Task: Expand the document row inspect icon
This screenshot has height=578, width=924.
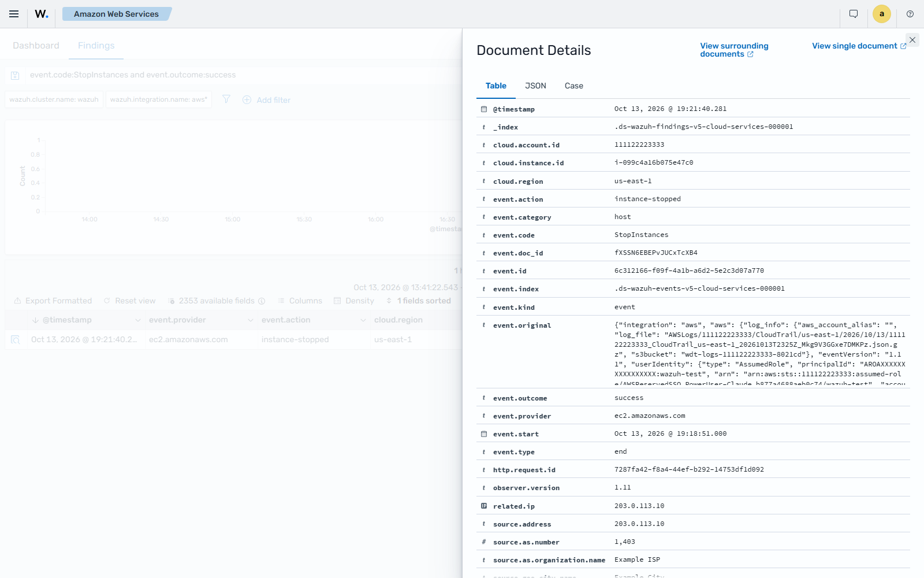Action: point(16,339)
